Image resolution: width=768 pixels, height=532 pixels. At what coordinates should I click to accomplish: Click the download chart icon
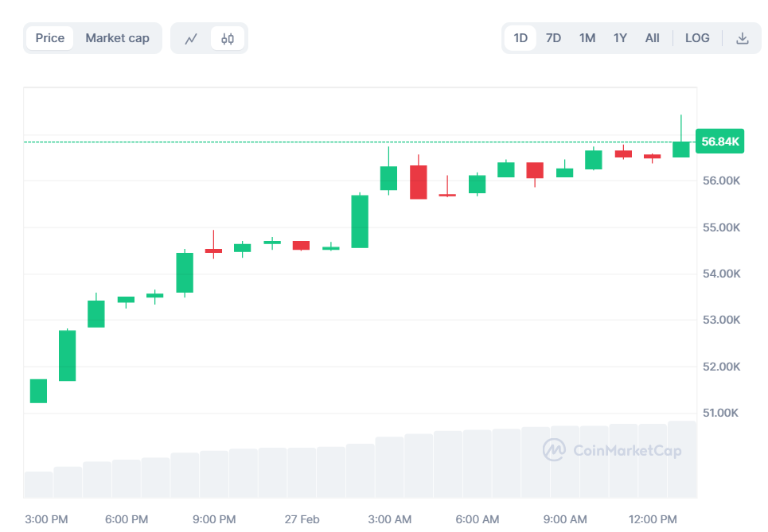(742, 37)
